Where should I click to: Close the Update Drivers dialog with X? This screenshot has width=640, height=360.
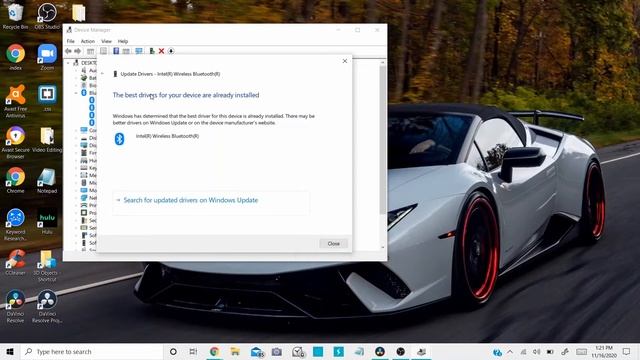coord(345,61)
